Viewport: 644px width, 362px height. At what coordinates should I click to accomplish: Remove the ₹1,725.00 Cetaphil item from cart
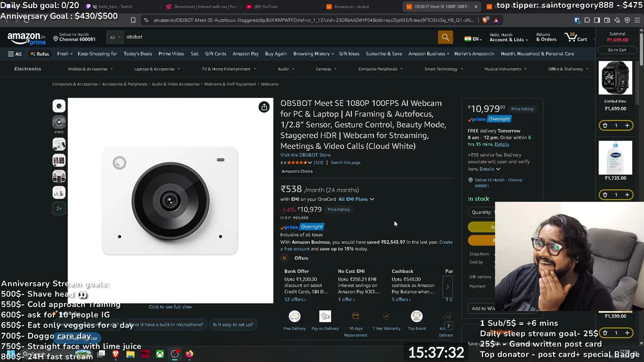(x=605, y=195)
